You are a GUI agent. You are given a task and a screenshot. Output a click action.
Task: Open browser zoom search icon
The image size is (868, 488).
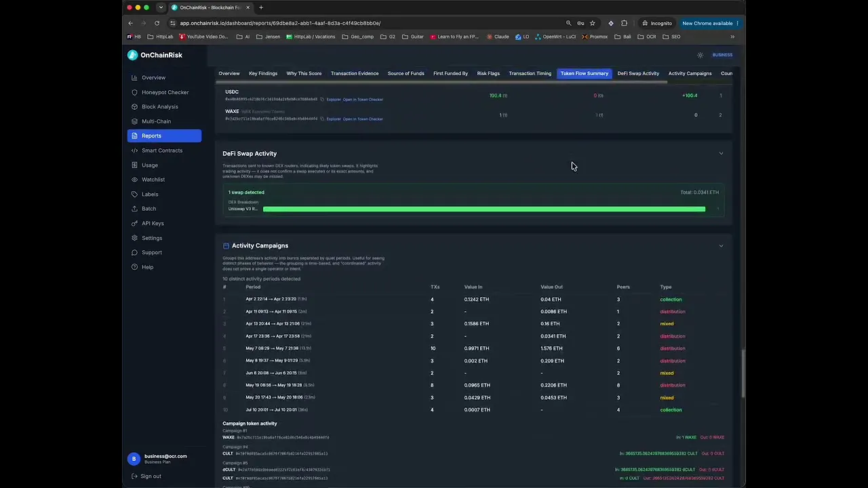(568, 23)
